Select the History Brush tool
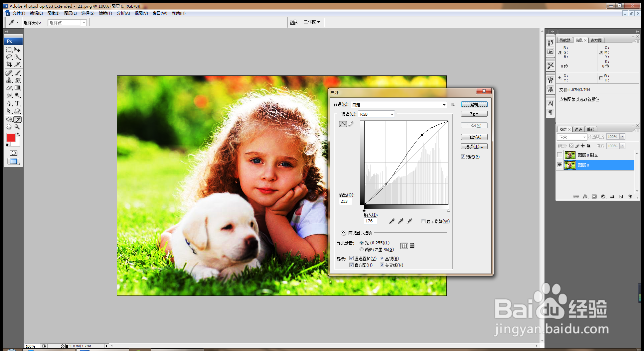Image resolution: width=644 pixels, height=351 pixels. point(17,80)
